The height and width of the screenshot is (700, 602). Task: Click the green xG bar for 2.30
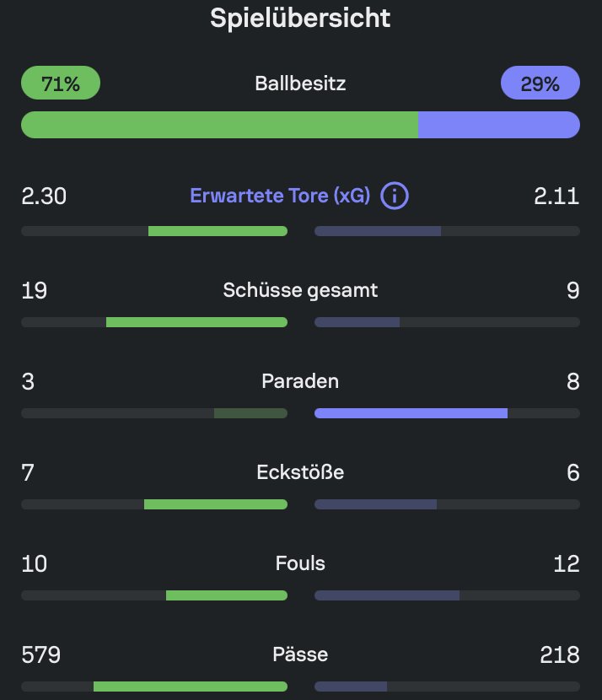[218, 231]
